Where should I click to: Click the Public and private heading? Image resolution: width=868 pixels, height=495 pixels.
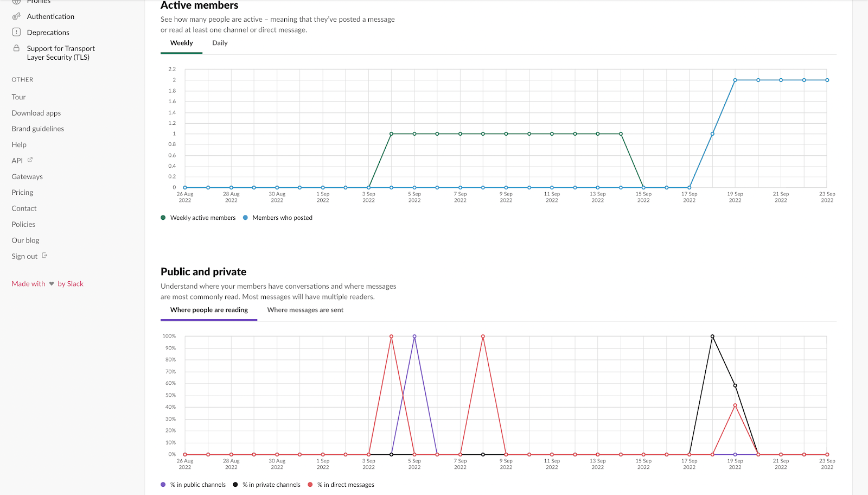click(203, 272)
